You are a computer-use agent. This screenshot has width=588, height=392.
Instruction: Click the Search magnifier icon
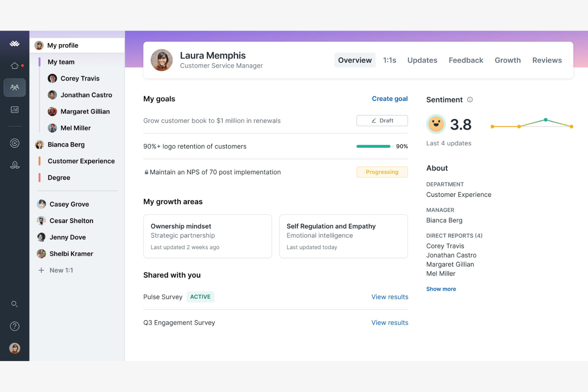tap(15, 304)
